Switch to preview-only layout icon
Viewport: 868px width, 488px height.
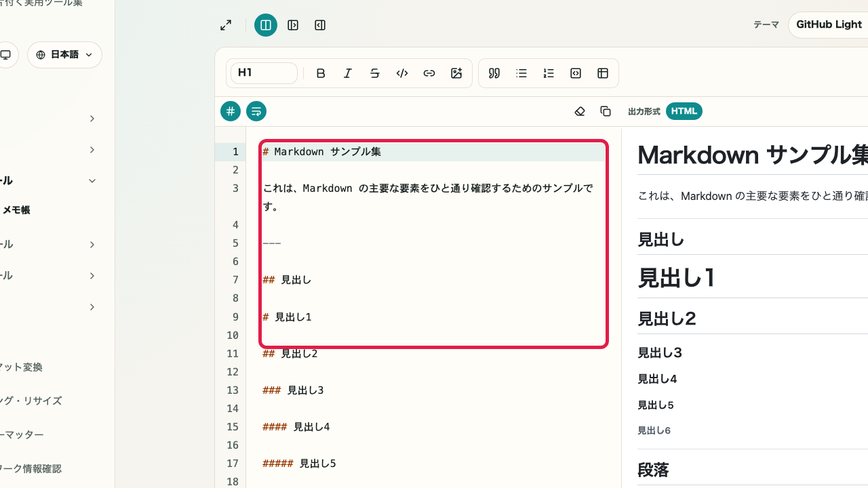[320, 25]
